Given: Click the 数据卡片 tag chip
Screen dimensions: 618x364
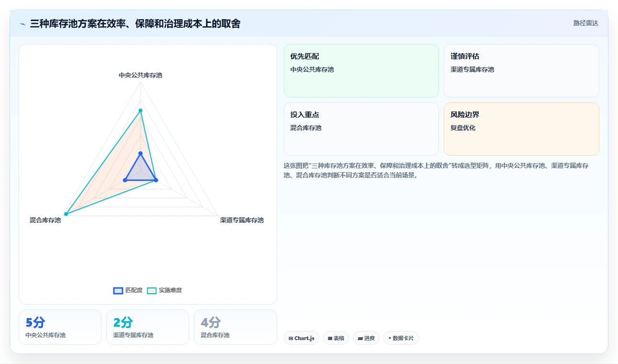Looking at the screenshot, I should pos(401,338).
